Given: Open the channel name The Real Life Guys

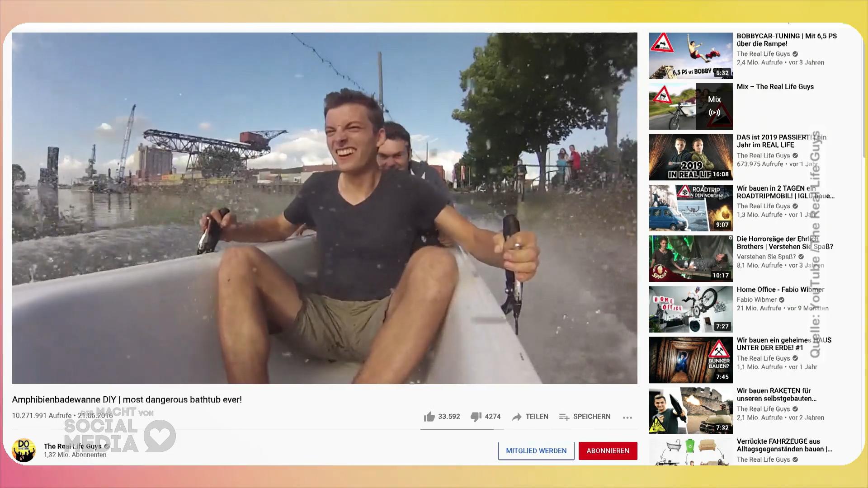Looking at the screenshot, I should coord(72,446).
